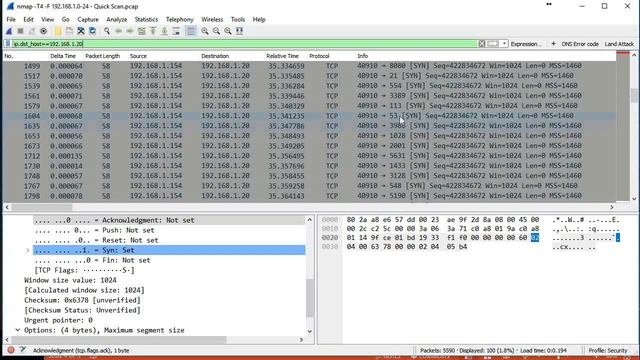Sort by the Relative Time column
This screenshot has height=360, width=640.
(282, 56)
